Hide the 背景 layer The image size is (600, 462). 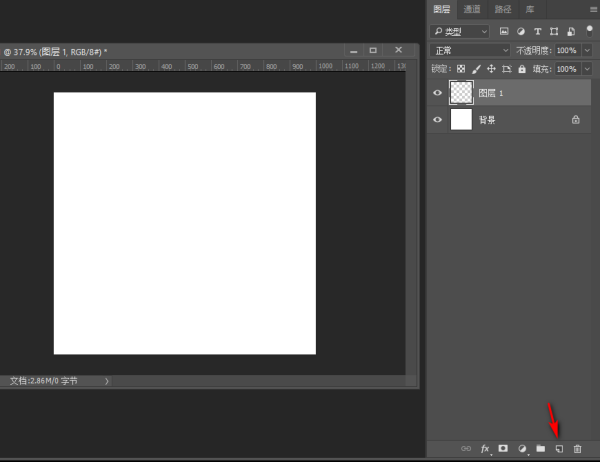pyautogui.click(x=437, y=119)
